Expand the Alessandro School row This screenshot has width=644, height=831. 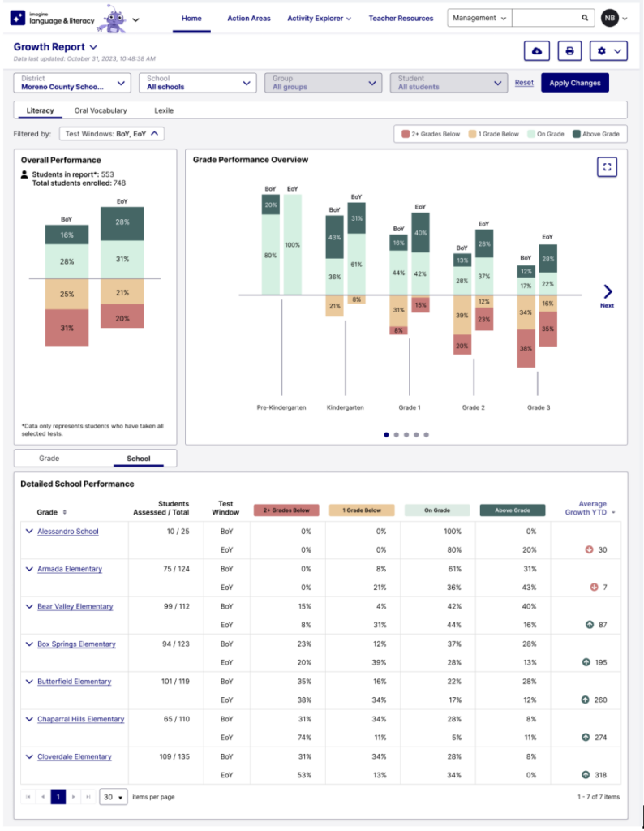(x=29, y=532)
